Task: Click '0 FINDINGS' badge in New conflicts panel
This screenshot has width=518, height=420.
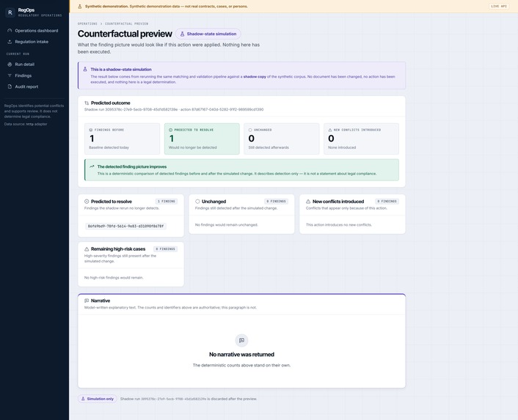Action: pos(387,202)
